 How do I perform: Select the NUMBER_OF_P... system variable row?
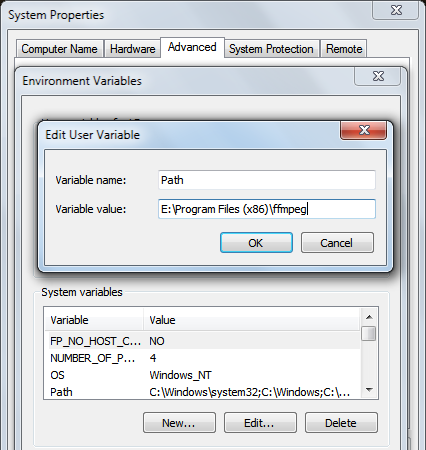pos(204,358)
